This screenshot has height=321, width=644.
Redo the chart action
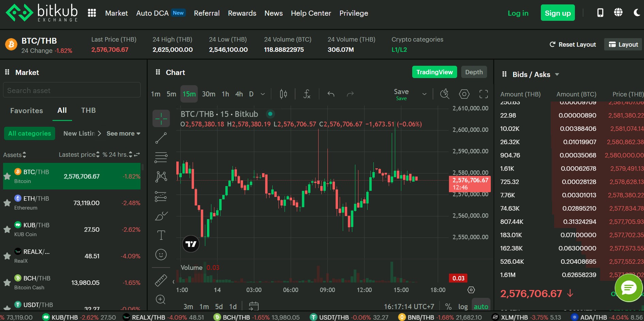[x=350, y=94]
